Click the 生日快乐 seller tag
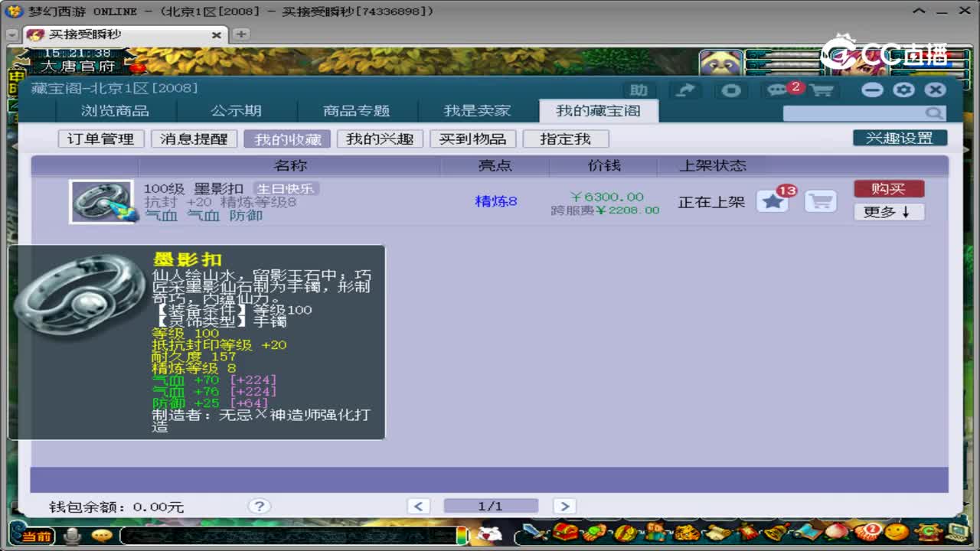 (286, 188)
